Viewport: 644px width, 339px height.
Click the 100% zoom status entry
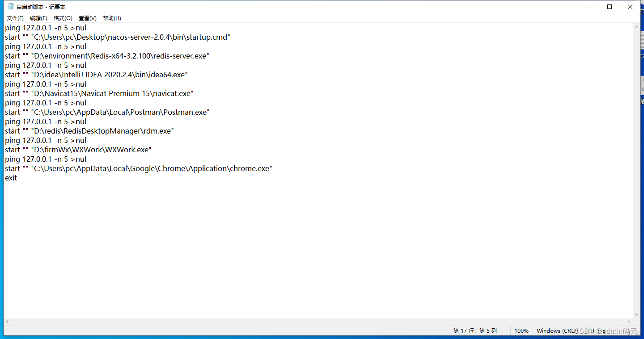521,331
